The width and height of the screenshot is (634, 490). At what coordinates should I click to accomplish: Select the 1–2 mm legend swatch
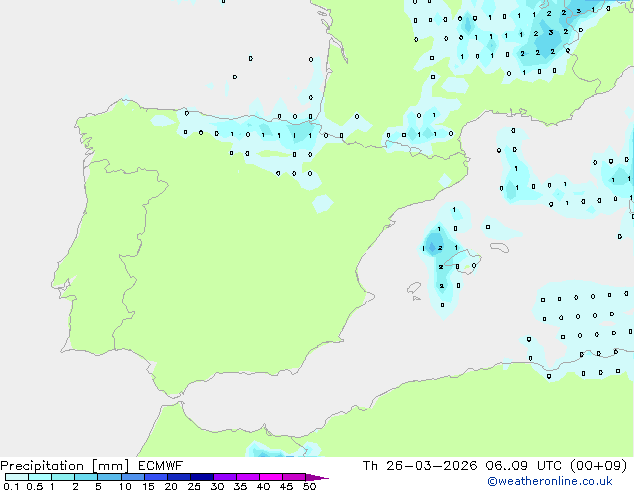click(63, 477)
